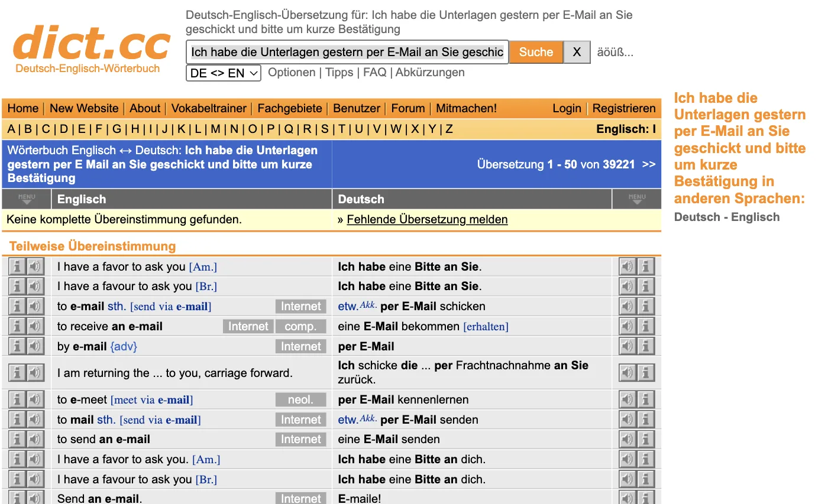Show special characters äöüß...

(x=615, y=52)
